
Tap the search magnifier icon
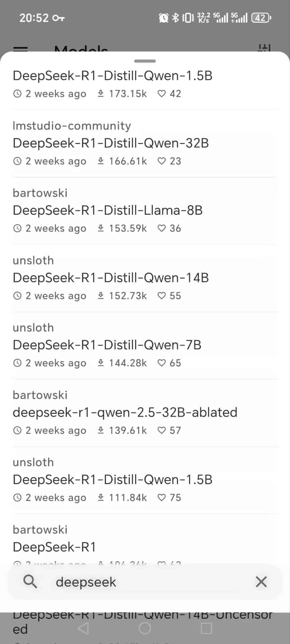point(30,582)
